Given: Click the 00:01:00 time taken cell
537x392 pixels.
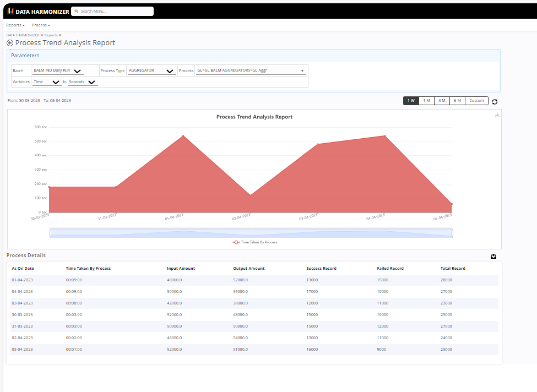Looking at the screenshot, I should [74, 349].
